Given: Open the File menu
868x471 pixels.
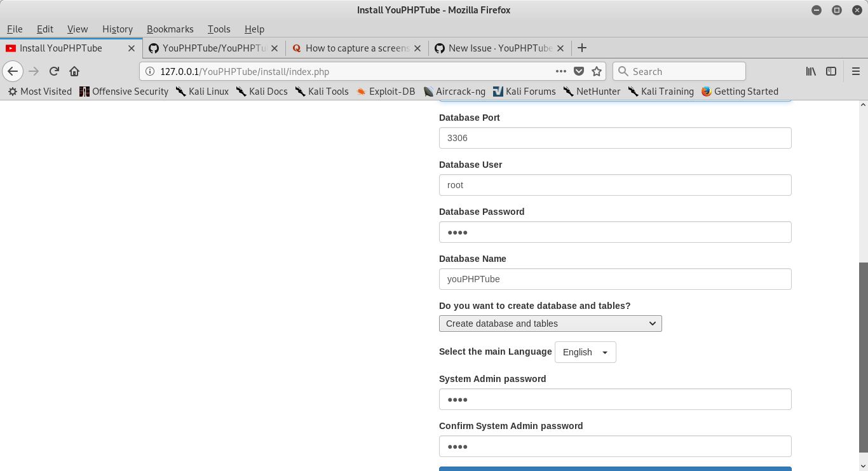Looking at the screenshot, I should (15, 29).
